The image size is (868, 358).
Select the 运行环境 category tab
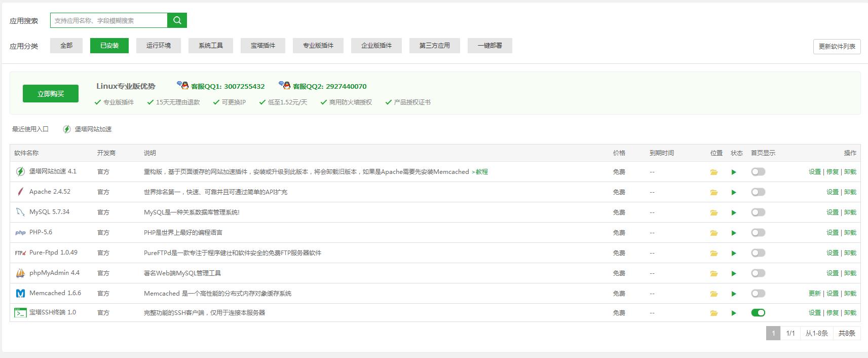[x=159, y=46]
